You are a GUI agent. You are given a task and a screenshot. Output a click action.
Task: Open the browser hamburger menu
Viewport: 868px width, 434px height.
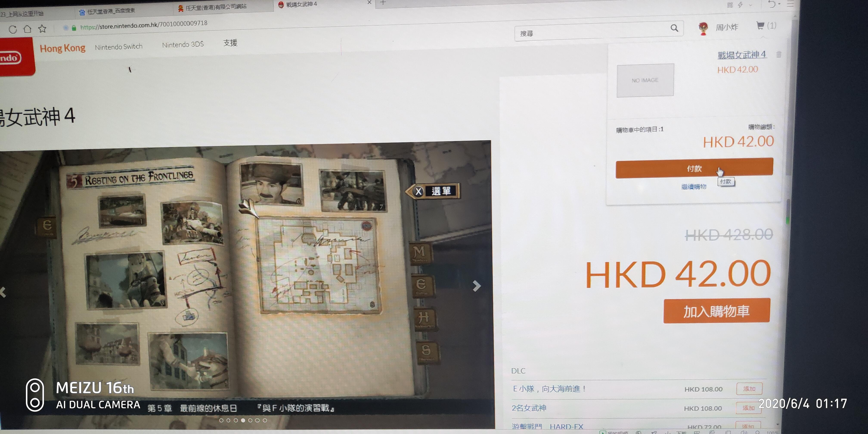point(790,4)
